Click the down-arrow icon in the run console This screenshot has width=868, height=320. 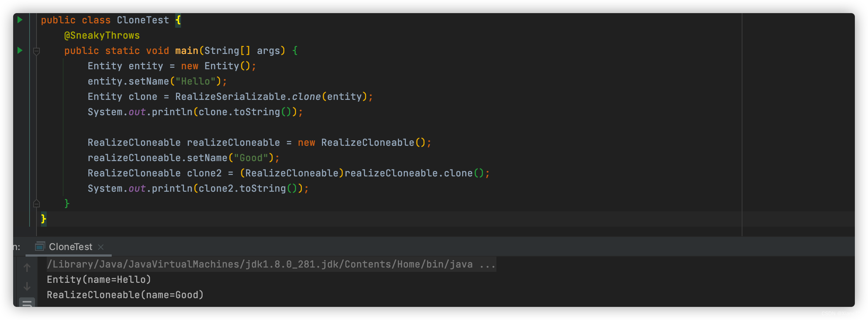point(27,286)
